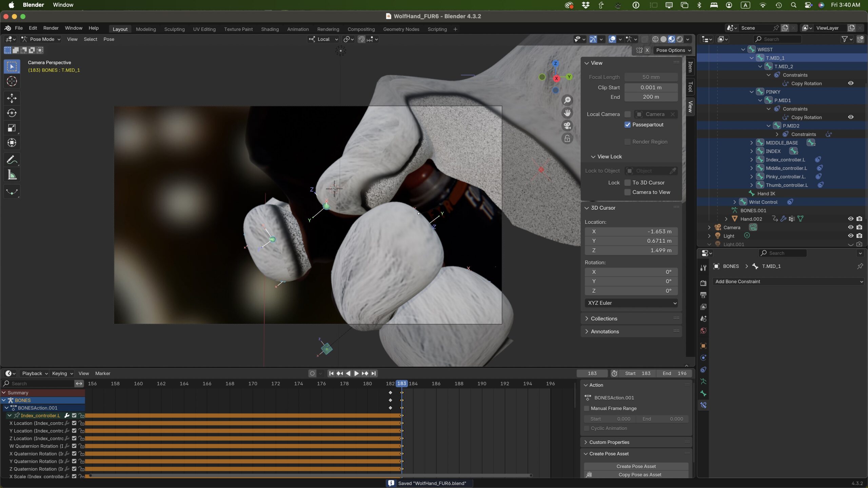Hide the Light object in the outliner
Image resolution: width=868 pixels, height=488 pixels.
(x=851, y=236)
